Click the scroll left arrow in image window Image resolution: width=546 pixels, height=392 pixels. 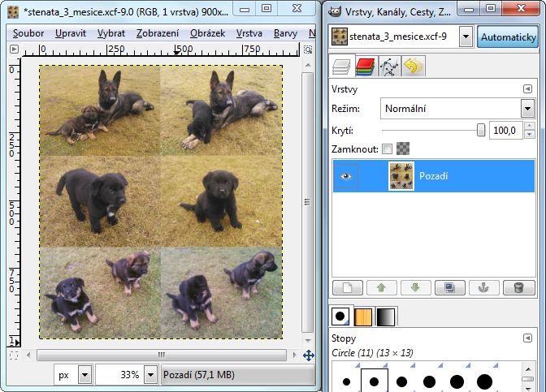tap(28, 355)
